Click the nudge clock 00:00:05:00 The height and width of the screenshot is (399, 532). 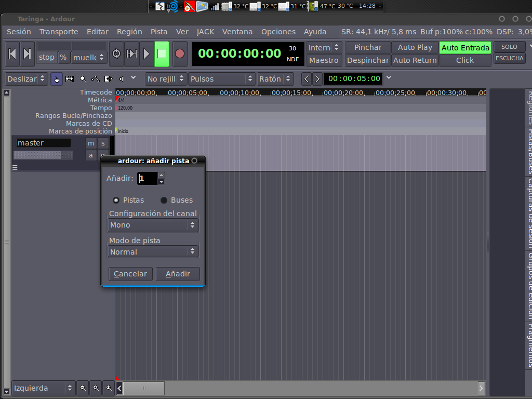tap(354, 79)
